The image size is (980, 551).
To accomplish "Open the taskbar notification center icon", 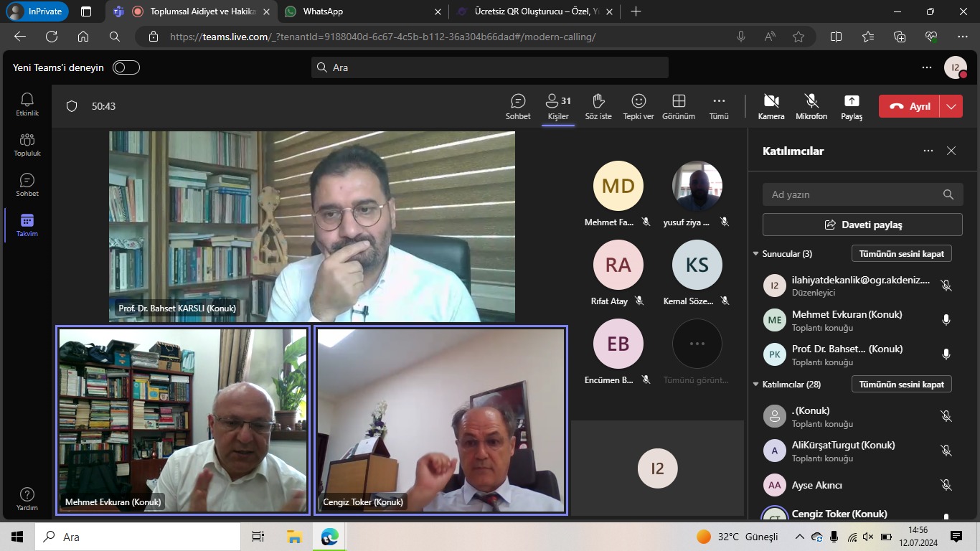I will pos(956,537).
